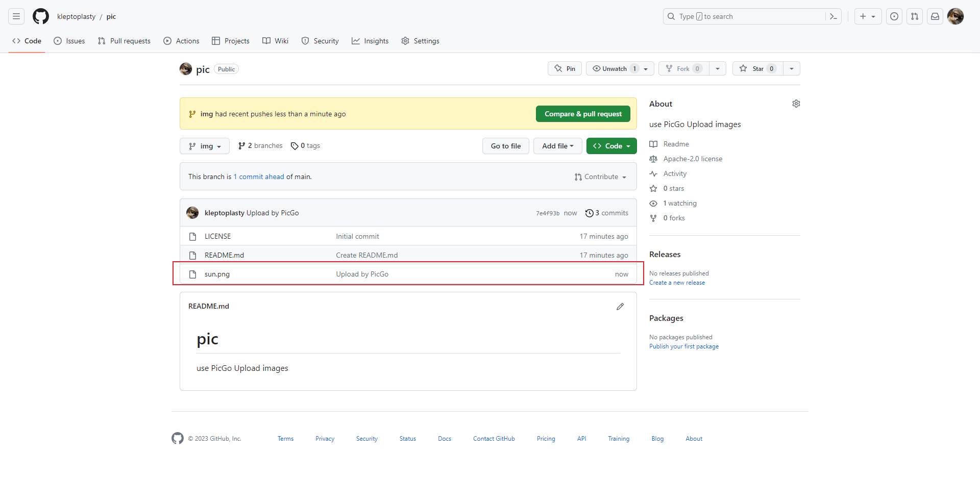The width and height of the screenshot is (980, 478).
Task: Click Create a new release link
Action: 677,283
